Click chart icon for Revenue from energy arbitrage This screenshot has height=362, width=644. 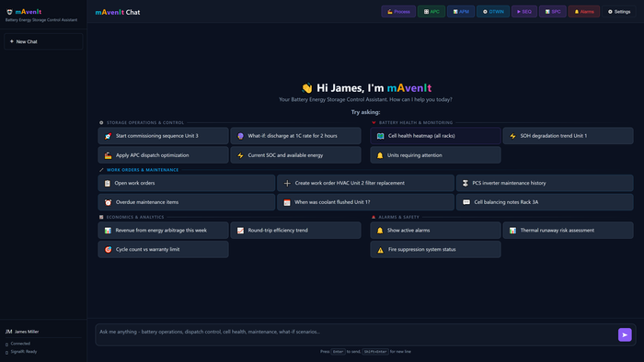108,231
